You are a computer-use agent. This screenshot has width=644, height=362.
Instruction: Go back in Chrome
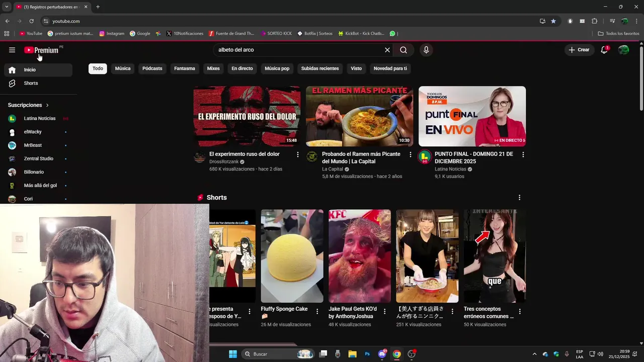point(7,21)
